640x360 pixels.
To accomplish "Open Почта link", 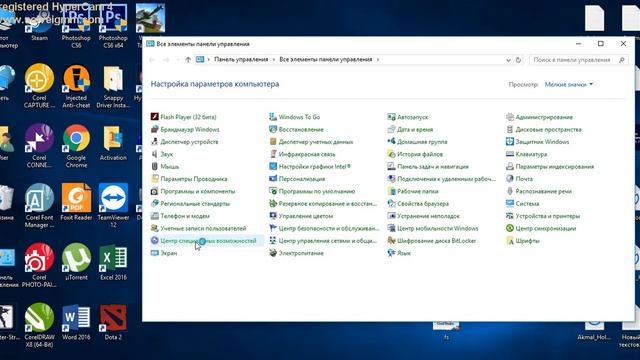I will 524,179.
